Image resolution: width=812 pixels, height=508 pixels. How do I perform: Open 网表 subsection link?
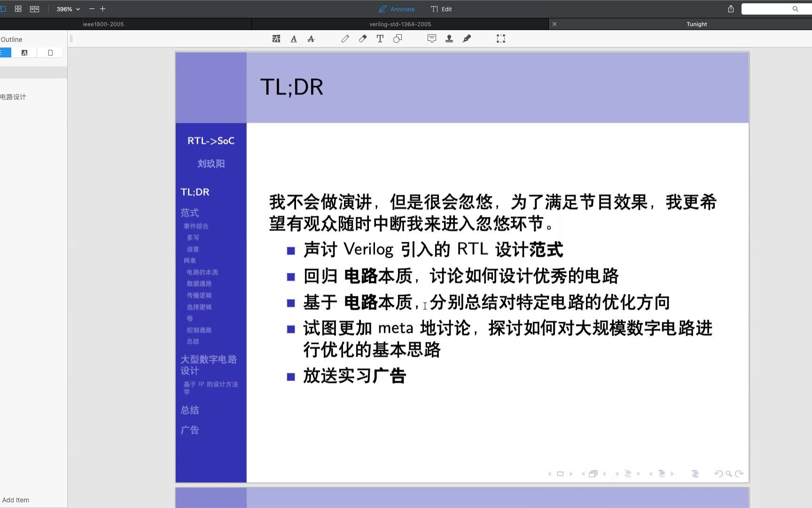coord(190,261)
